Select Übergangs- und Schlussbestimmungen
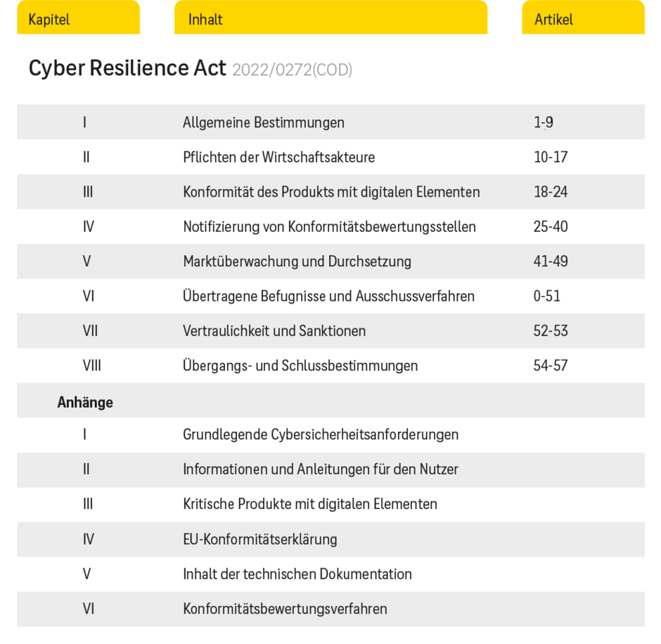Viewport: 661px width, 644px height. coord(300,366)
